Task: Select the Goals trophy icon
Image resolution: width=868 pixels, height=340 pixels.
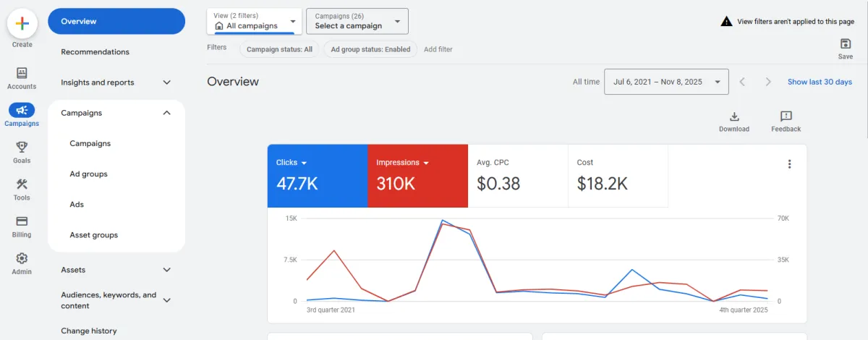Action: click(22, 147)
